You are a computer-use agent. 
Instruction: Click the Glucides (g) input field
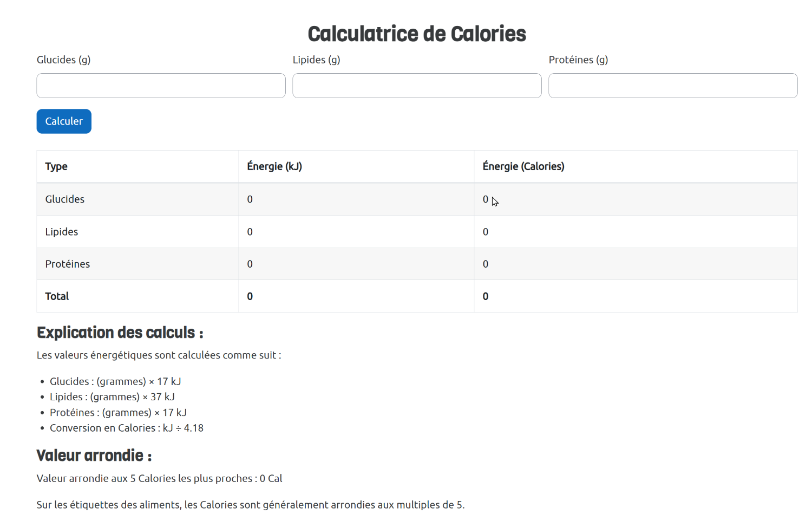[161, 86]
